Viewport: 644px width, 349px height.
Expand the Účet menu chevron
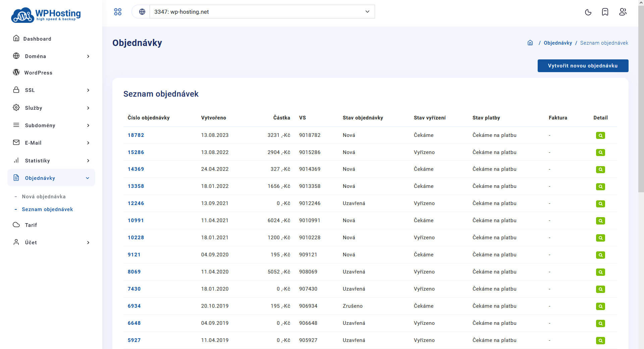[x=88, y=243]
